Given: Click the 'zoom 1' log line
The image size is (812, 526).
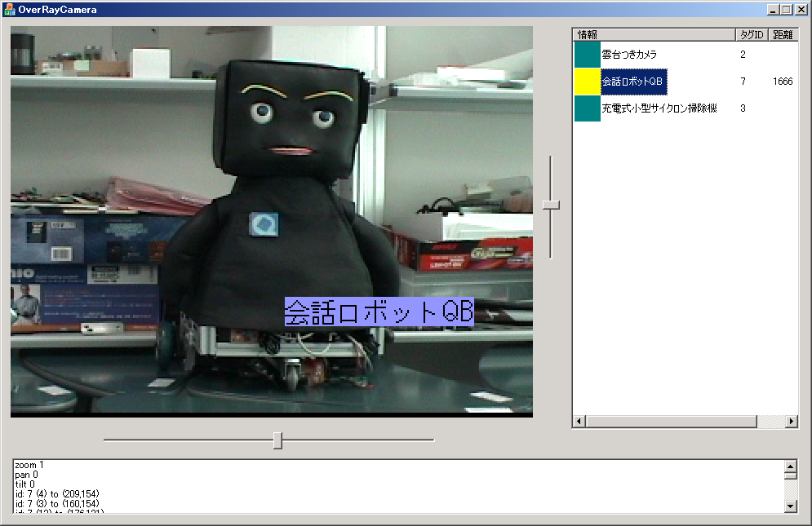Looking at the screenshot, I should click(29, 465).
